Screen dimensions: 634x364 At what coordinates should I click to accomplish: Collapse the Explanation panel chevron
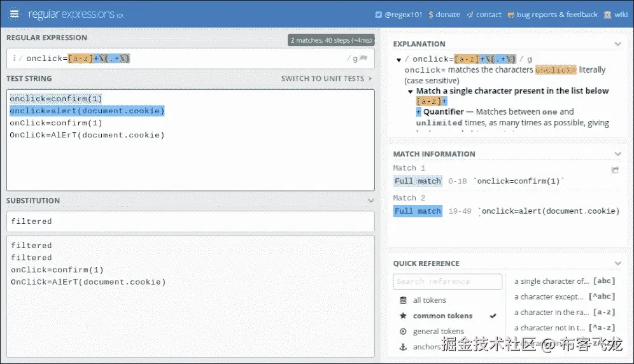[x=617, y=44]
